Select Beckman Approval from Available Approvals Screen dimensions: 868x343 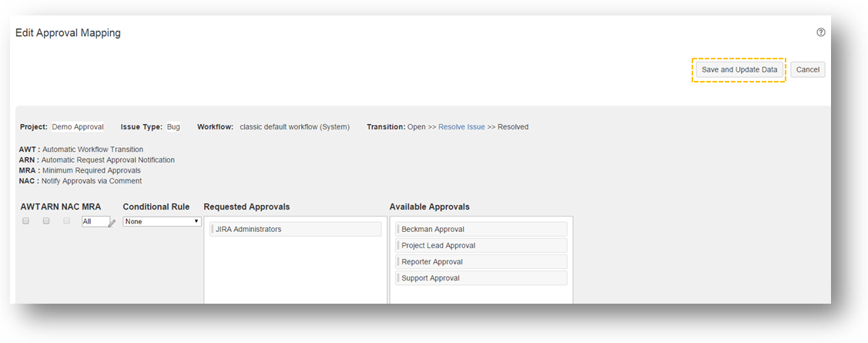click(x=481, y=229)
